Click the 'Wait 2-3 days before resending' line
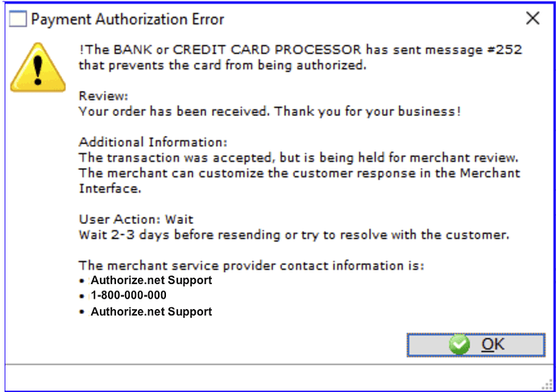 click(294, 235)
